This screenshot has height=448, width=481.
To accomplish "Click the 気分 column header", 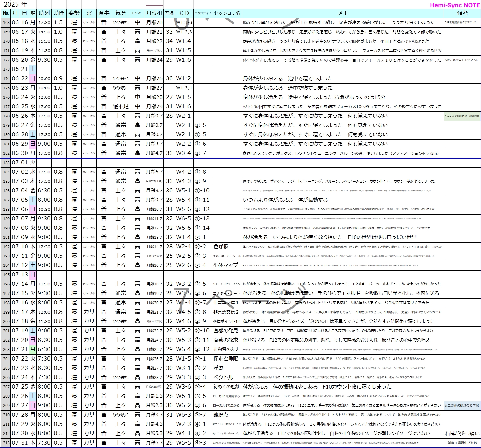I will (120, 13).
